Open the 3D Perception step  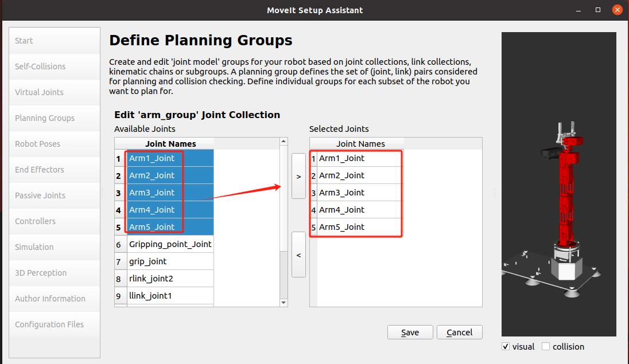click(55, 273)
